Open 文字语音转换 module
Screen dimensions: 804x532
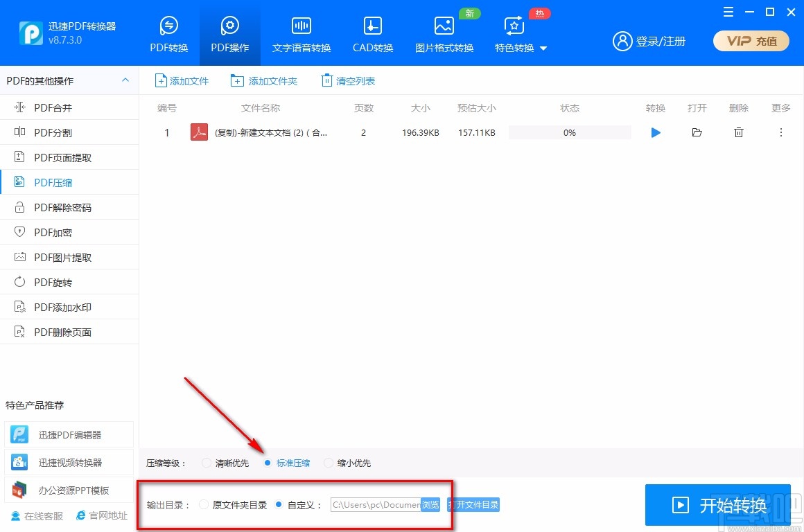(301, 34)
